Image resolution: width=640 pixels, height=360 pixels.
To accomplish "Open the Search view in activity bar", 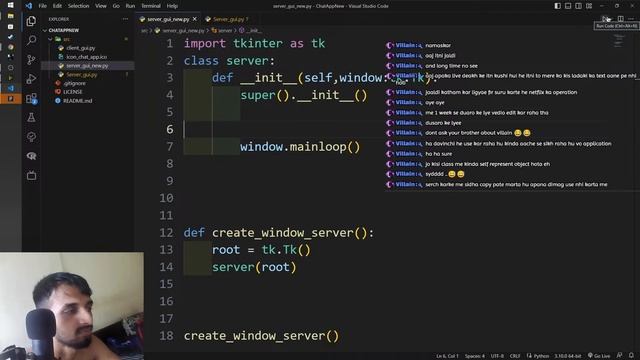I will point(31,40).
